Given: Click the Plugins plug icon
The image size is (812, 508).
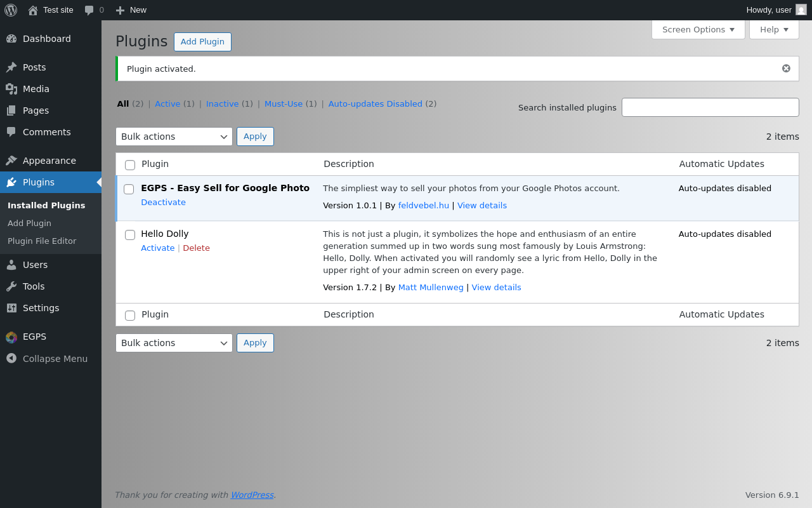Looking at the screenshot, I should pyautogui.click(x=11, y=182).
